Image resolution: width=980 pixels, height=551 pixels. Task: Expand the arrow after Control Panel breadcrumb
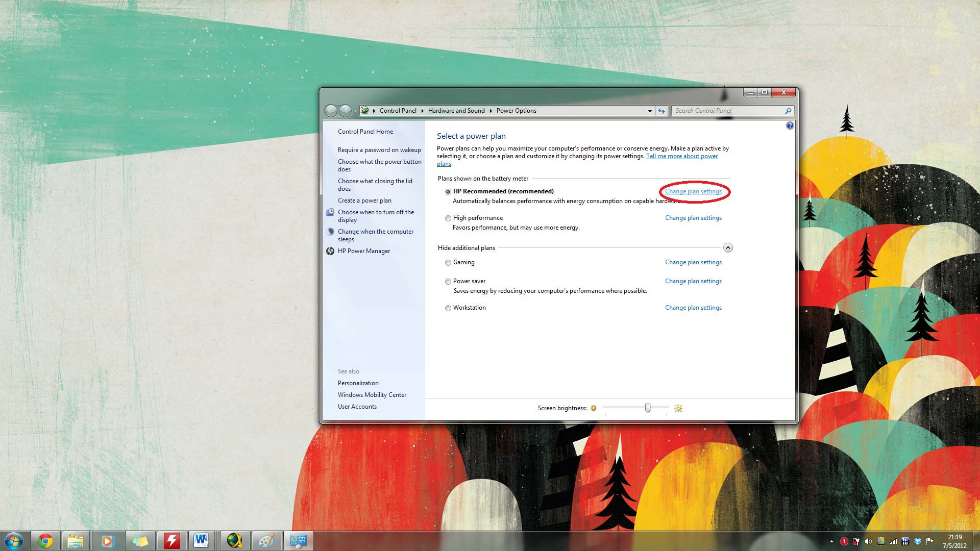(422, 111)
